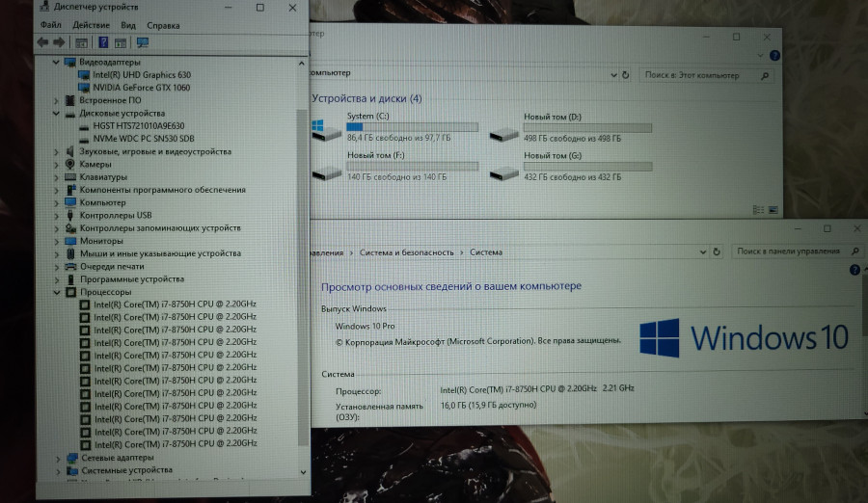Expand Компоненты программного обеспечения
868x503 pixels.
click(56, 190)
